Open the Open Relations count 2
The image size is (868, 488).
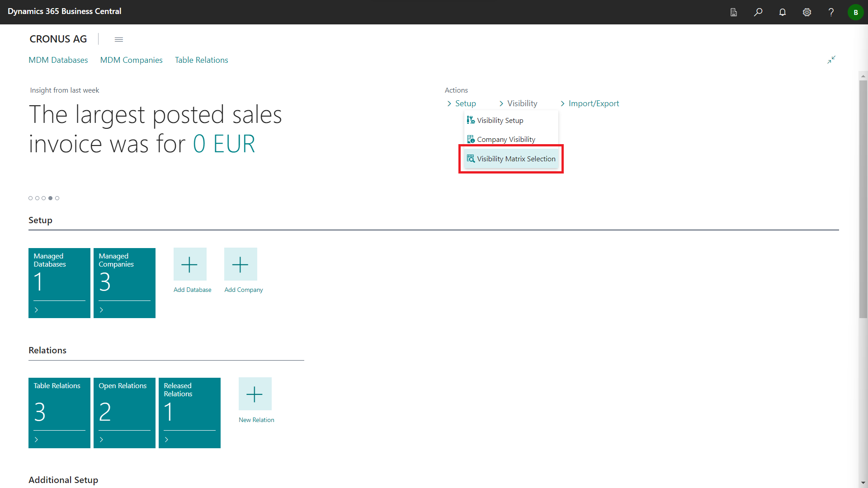pyautogui.click(x=105, y=412)
